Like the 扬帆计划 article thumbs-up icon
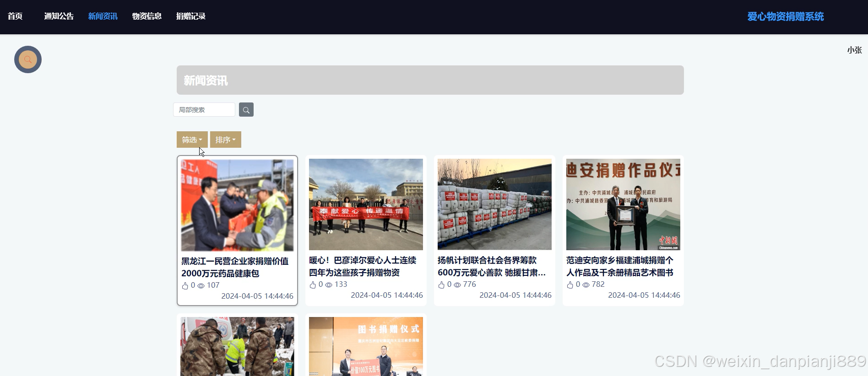Screen dimensions: 868x376 click(x=441, y=285)
